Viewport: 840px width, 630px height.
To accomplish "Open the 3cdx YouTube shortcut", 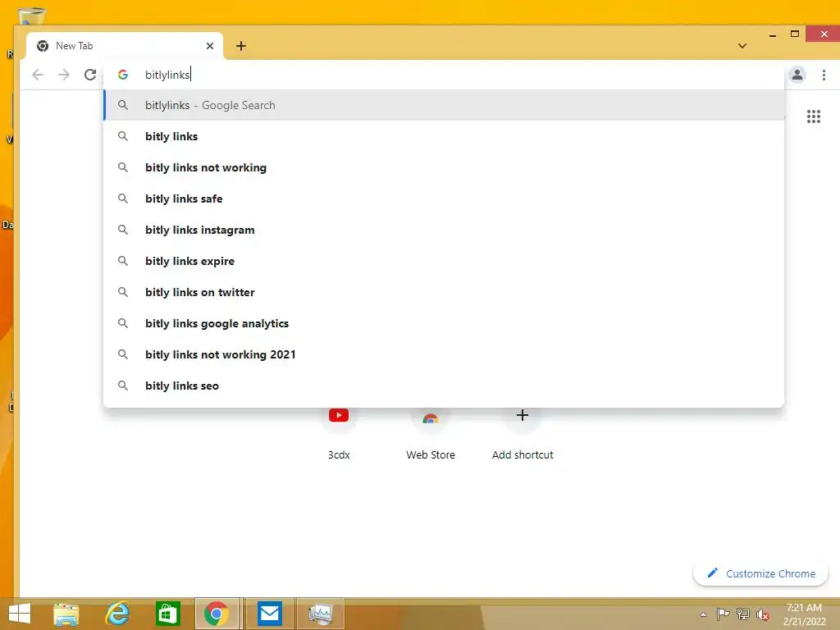I will (x=339, y=415).
